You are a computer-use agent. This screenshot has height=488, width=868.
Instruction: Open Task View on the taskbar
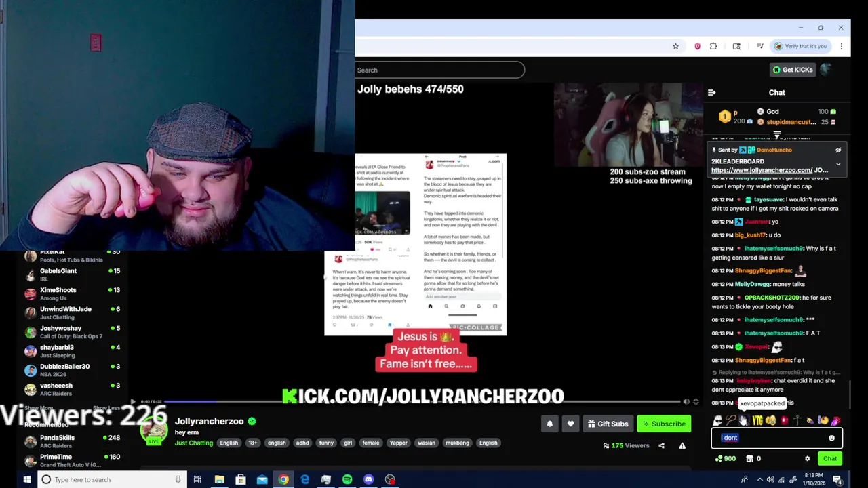(197, 480)
